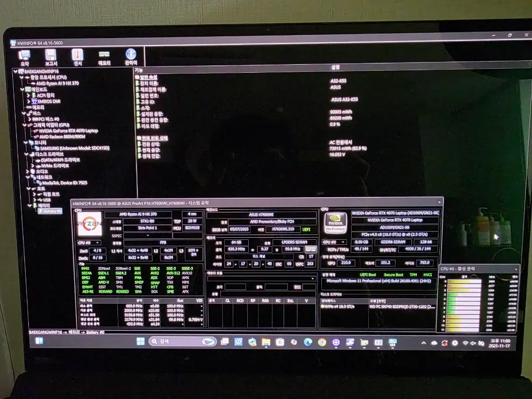Expand the ACPI 장치 tree node
Screen dimensions: 532x399
click(27, 95)
